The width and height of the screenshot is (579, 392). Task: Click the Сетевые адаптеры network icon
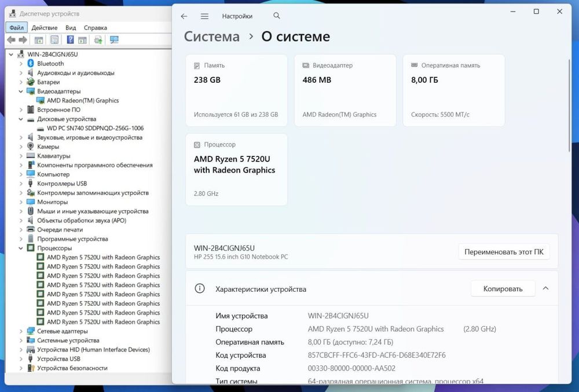point(31,331)
